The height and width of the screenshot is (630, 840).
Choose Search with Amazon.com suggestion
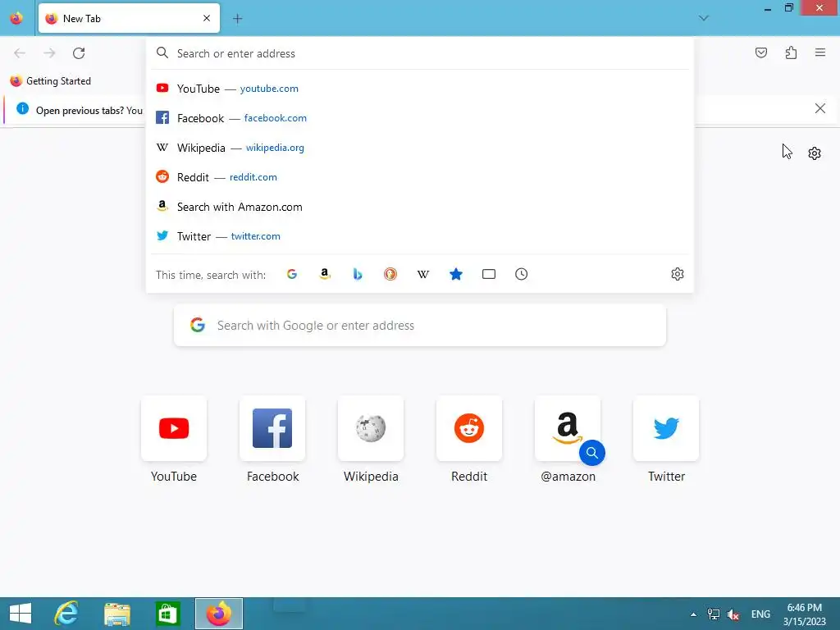coord(419,207)
